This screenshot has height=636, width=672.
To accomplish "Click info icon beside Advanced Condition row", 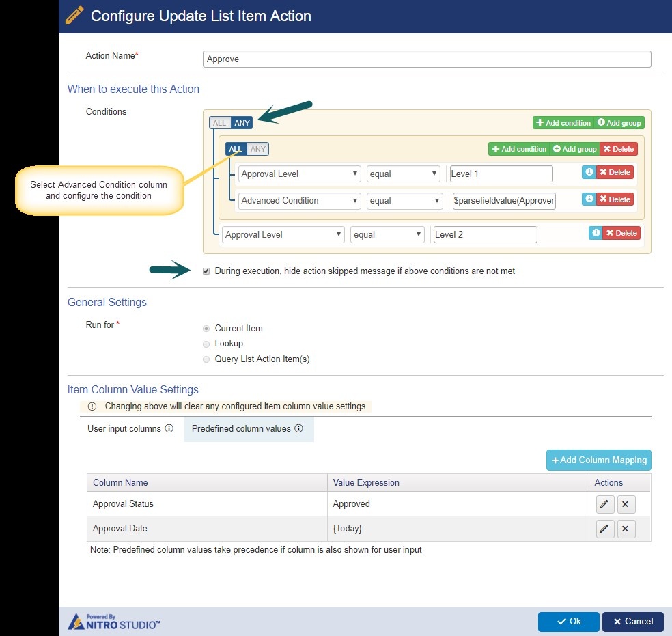I will 588,199.
